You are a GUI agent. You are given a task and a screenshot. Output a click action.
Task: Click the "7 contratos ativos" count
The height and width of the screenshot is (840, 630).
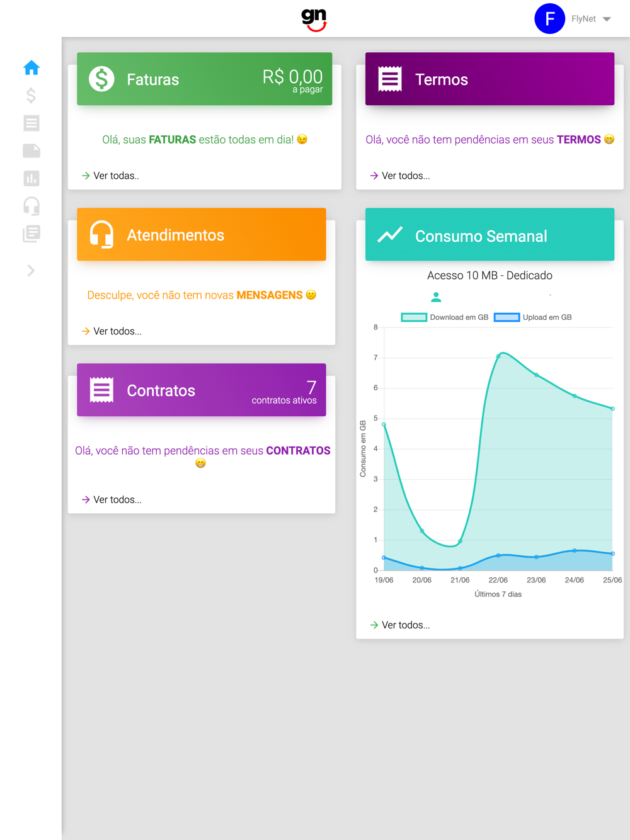[x=284, y=392]
